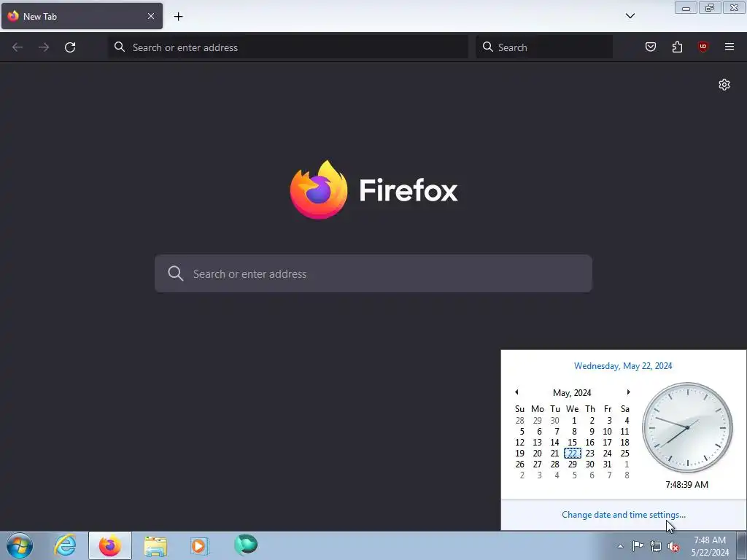Open the green globe app on taskbar
This screenshot has width=747, height=560.
(x=246, y=545)
